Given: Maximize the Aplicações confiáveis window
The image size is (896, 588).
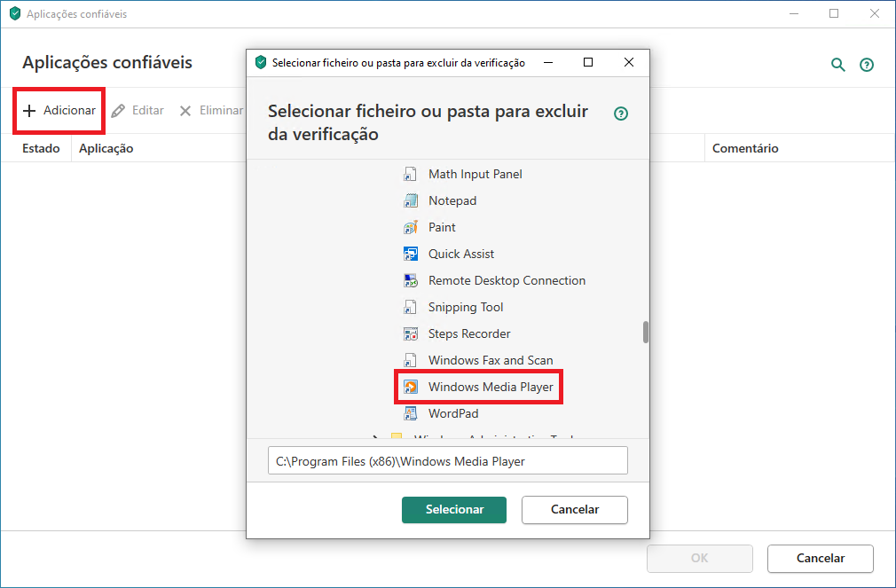Looking at the screenshot, I should click(x=834, y=13).
